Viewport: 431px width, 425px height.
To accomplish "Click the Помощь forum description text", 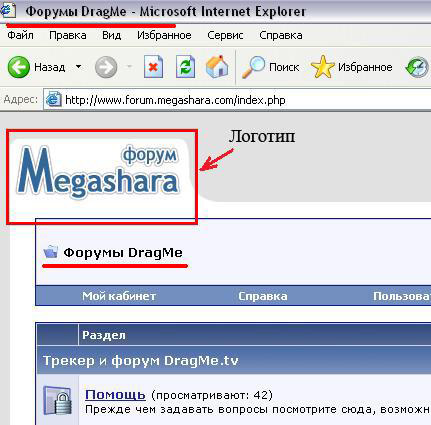I will click(258, 409).
